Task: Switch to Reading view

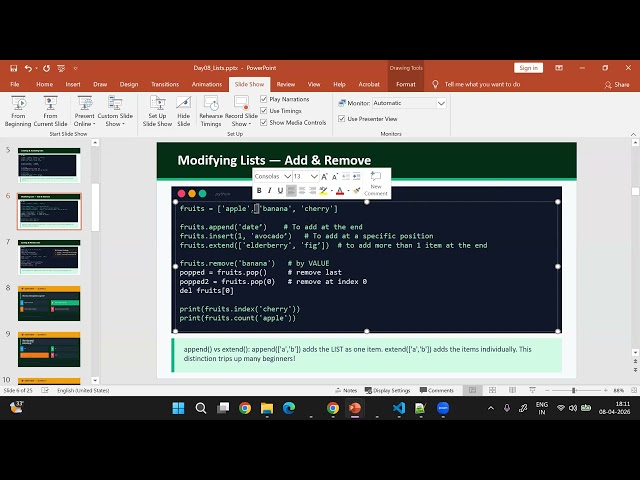Action: 512,390
